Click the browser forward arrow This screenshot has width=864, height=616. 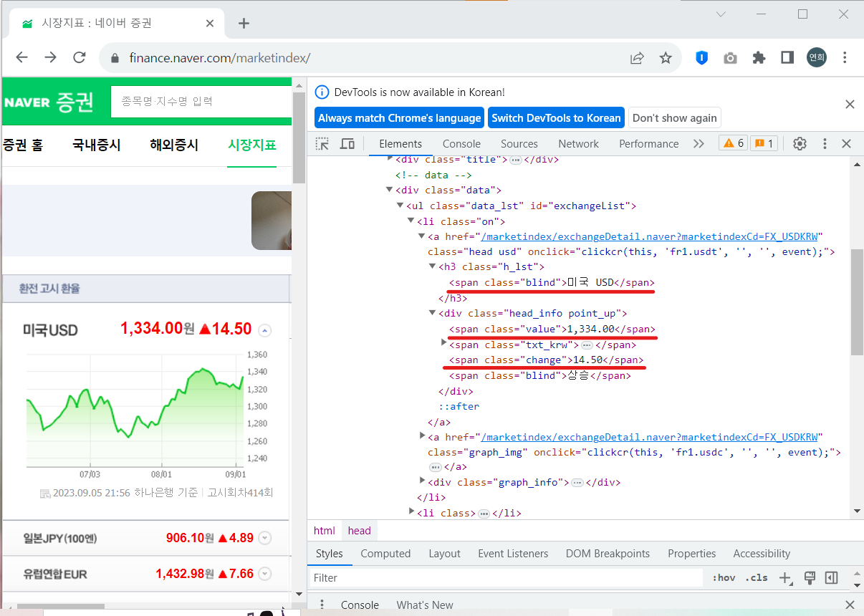(50, 57)
